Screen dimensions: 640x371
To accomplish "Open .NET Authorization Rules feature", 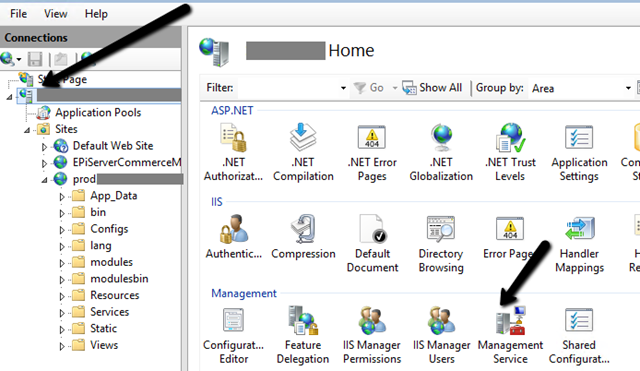I will point(233,153).
